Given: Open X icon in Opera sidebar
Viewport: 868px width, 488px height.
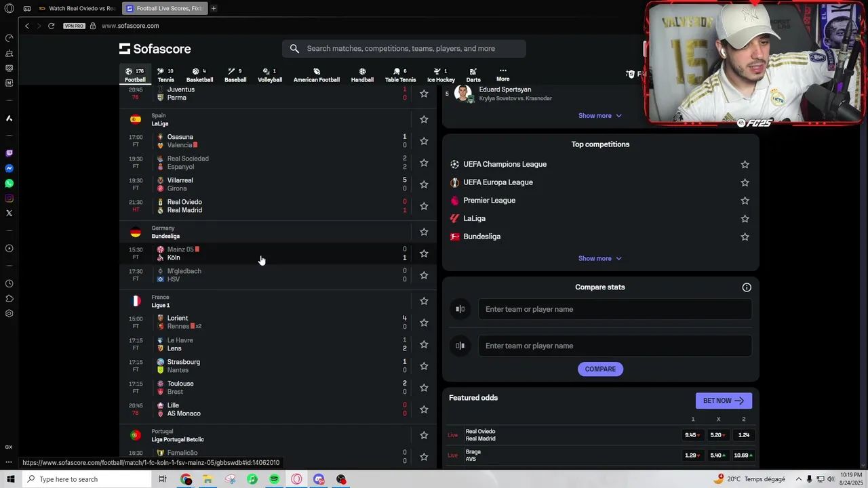Looking at the screenshot, I should coord(9,213).
